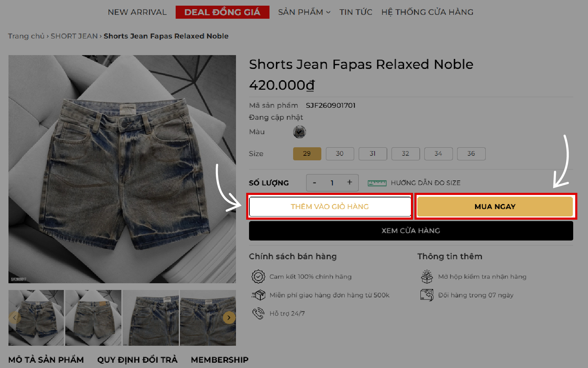Click 'Hỗ trợ 24/7' text

(x=287, y=313)
